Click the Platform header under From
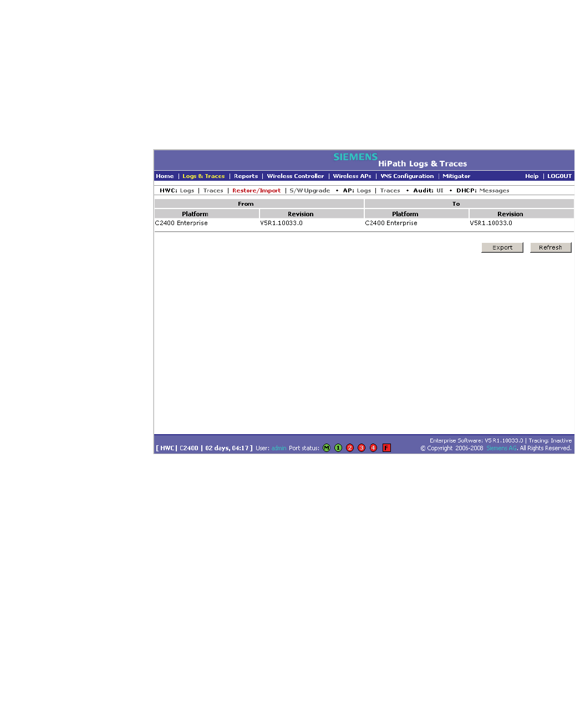Screen dimensions: 575x728 click(x=207, y=214)
